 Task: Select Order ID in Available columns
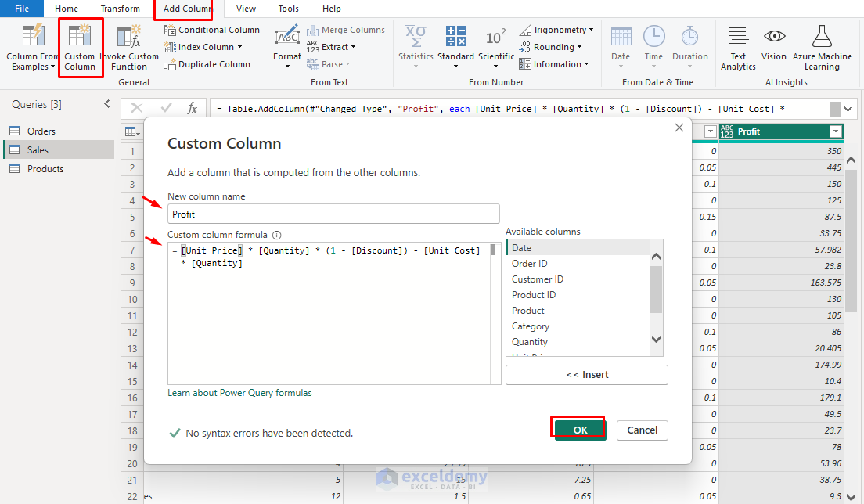[578, 263]
